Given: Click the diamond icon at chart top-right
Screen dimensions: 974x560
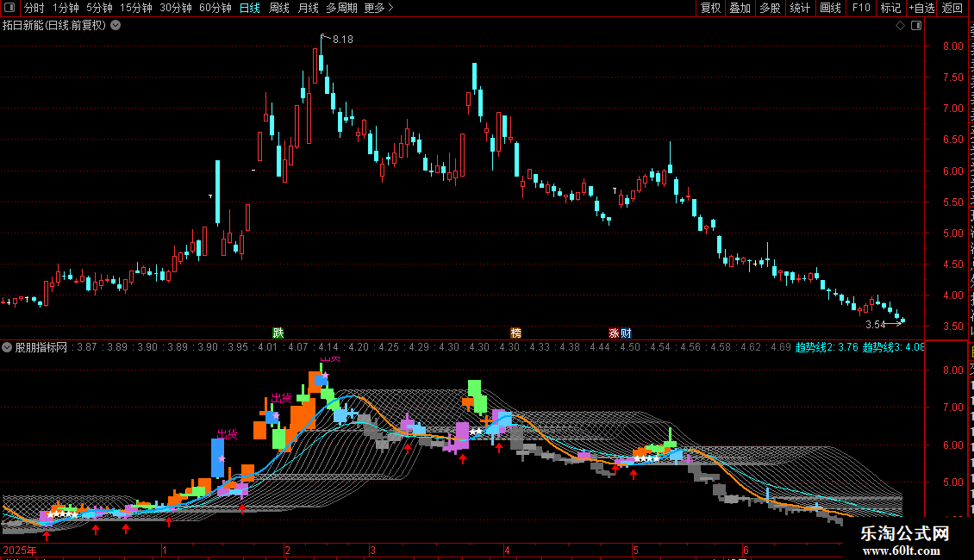Looking at the screenshot, I should (x=900, y=26).
